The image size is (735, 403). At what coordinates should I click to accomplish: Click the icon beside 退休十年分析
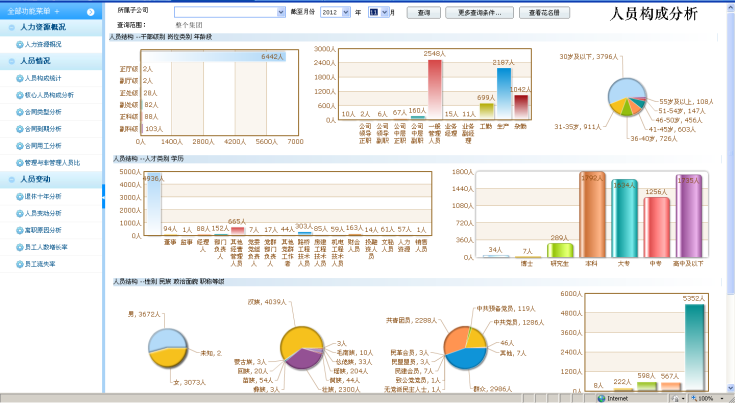click(x=19, y=197)
